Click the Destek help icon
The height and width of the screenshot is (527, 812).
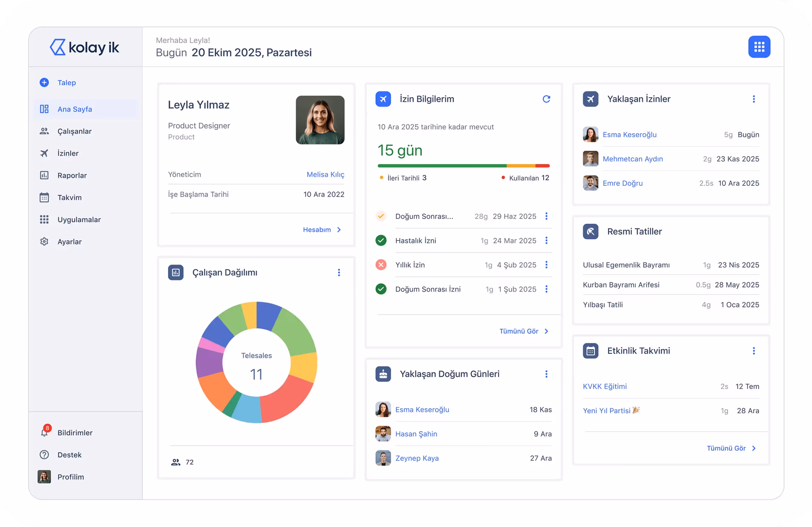tap(44, 455)
